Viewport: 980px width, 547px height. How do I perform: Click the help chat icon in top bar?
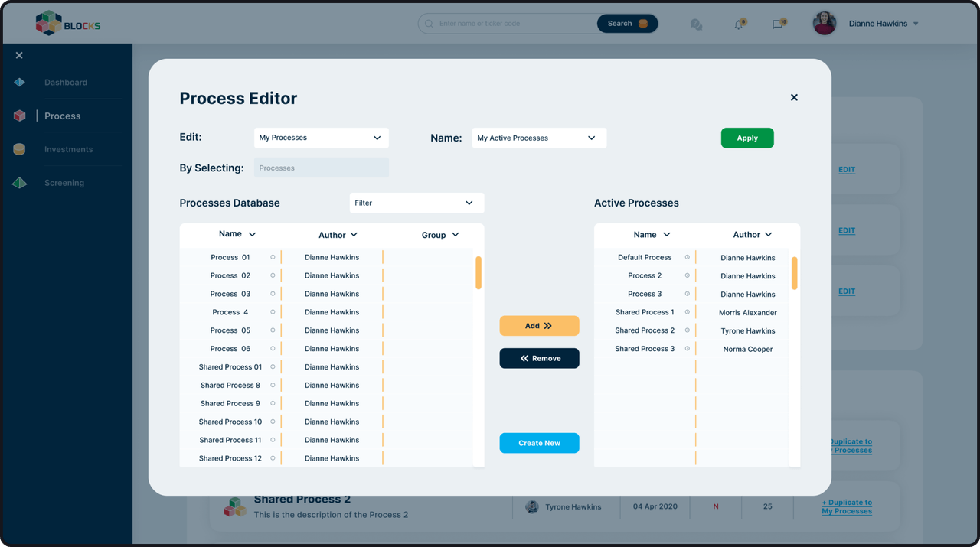tap(696, 24)
